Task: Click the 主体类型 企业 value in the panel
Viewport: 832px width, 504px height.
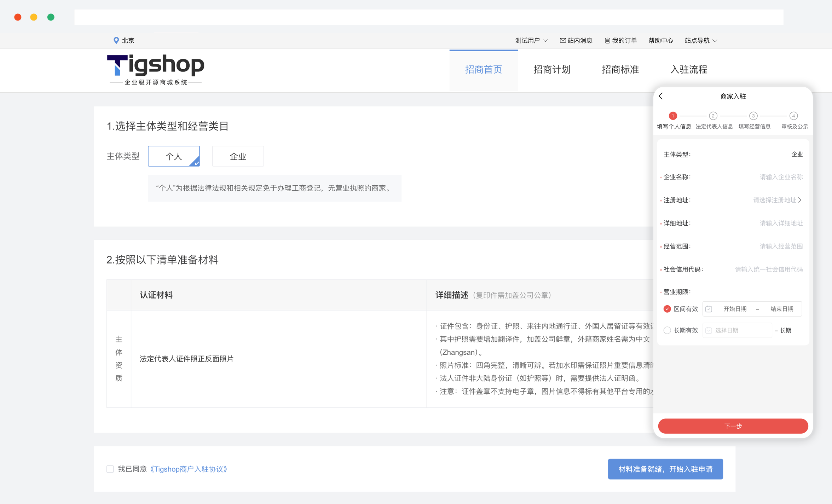Action: point(797,154)
